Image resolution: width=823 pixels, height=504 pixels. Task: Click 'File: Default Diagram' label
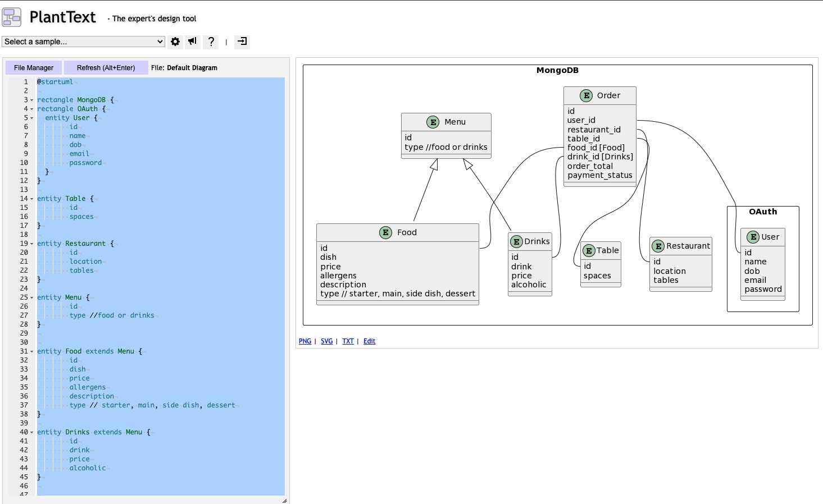(x=184, y=68)
